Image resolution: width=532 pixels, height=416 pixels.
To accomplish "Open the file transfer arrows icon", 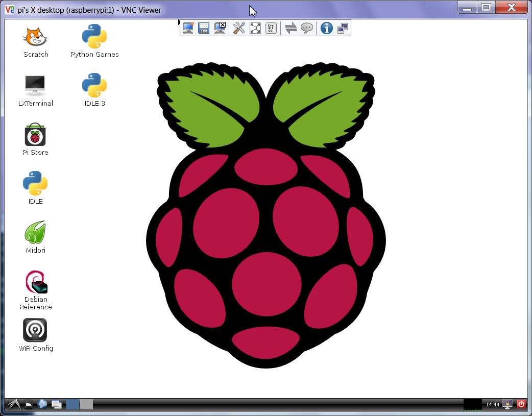I will tap(291, 28).
